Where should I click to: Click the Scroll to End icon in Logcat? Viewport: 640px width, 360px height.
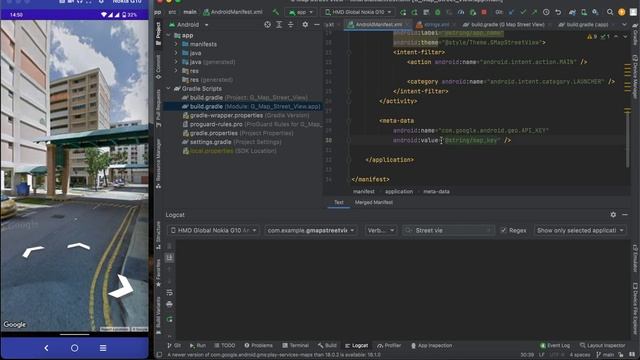169,258
